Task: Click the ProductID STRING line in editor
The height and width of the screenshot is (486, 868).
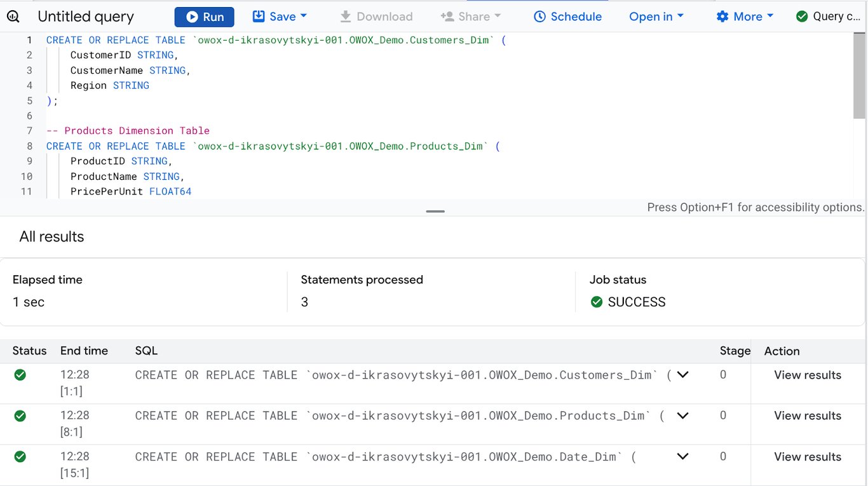Action: coord(121,161)
